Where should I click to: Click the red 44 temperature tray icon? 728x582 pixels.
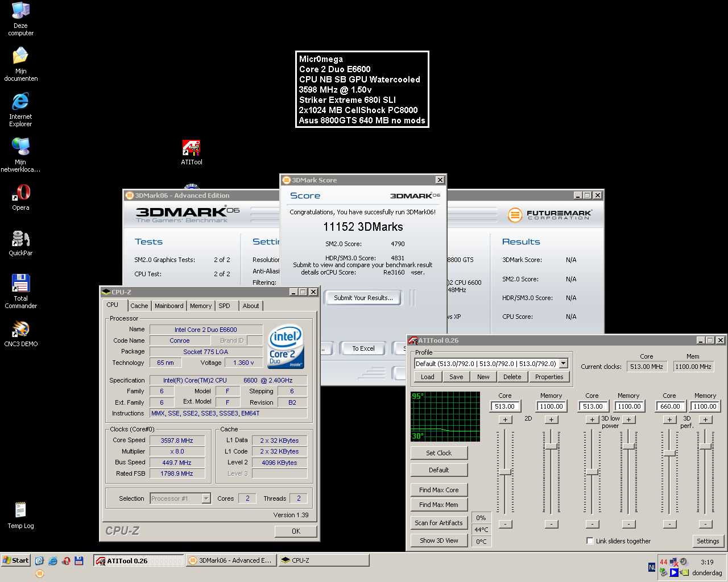click(x=664, y=562)
